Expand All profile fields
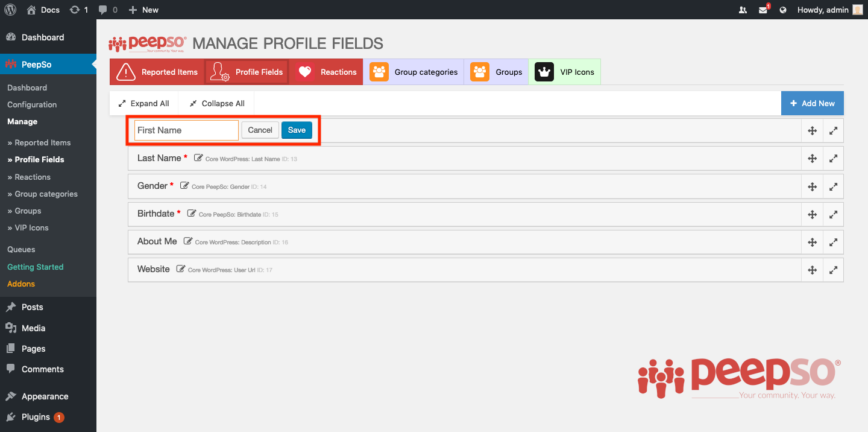The width and height of the screenshot is (868, 432). (144, 103)
